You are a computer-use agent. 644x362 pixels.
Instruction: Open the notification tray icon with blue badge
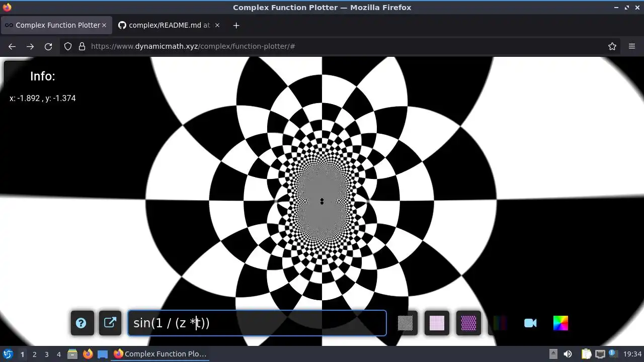[613, 354]
